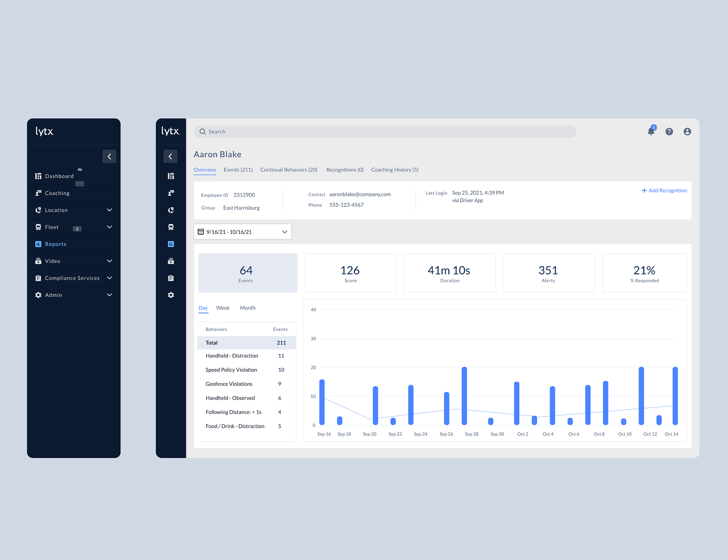Image resolution: width=728 pixels, height=560 pixels.
Task: Open the Coaching History (5) tab
Action: pyautogui.click(x=394, y=170)
